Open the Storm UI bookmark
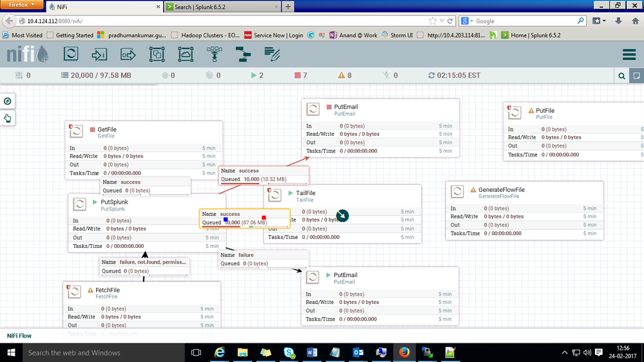 (x=397, y=35)
